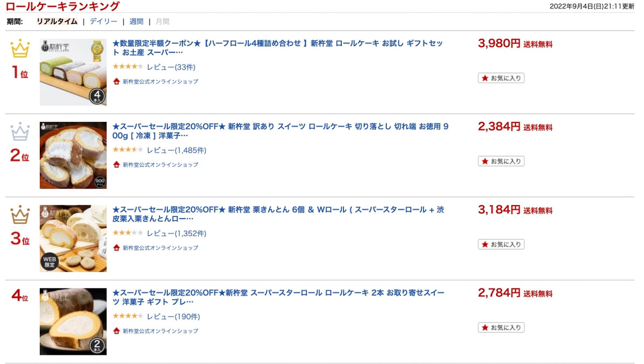Toggle お気に入り for the 2,384円 item
The width and height of the screenshot is (644, 364).
pyautogui.click(x=501, y=161)
